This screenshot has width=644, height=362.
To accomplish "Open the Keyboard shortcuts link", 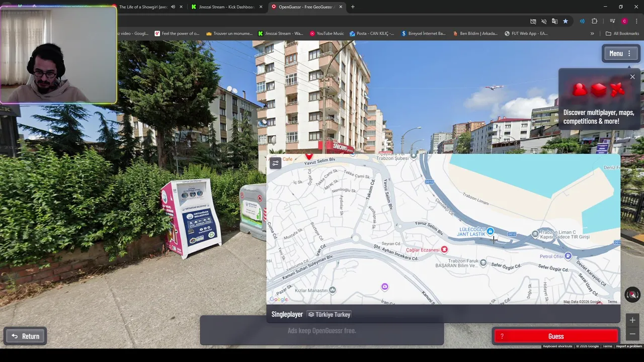I will (x=557, y=346).
